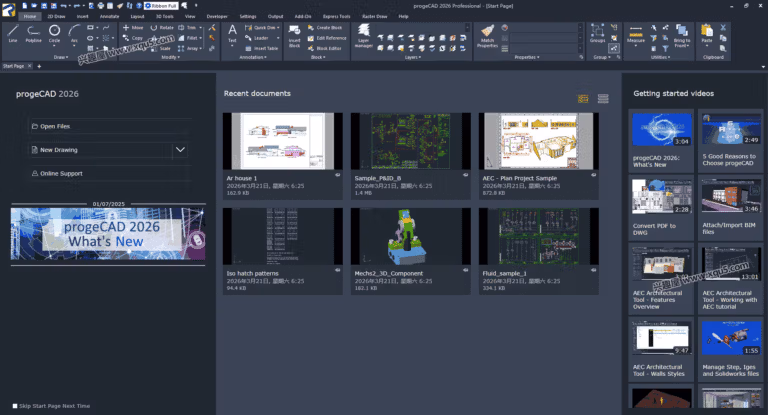Viewport: 768px width, 415px height.
Task: Click the Rotate tool
Action: click(x=162, y=28)
